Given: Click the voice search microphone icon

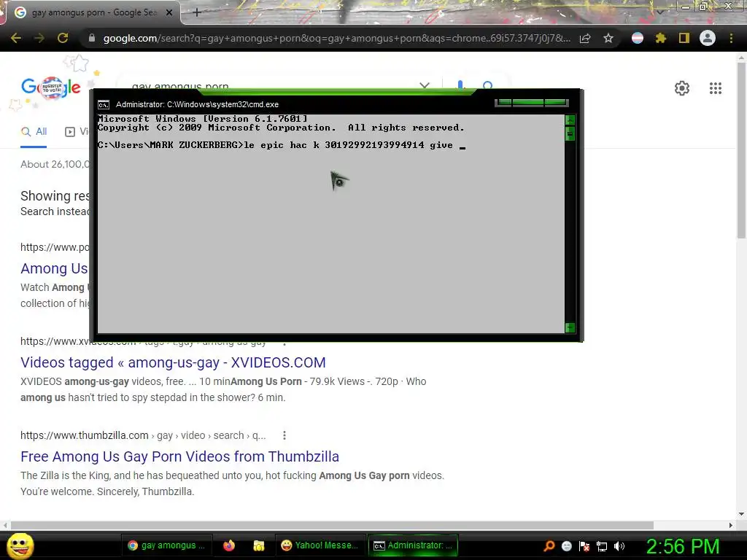Looking at the screenshot, I should [460, 85].
